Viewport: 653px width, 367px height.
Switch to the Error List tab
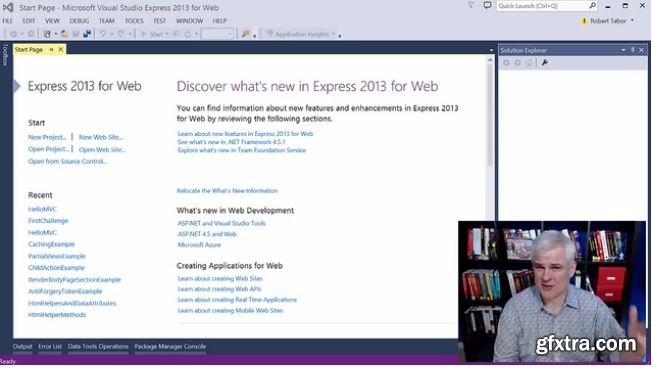click(50, 347)
